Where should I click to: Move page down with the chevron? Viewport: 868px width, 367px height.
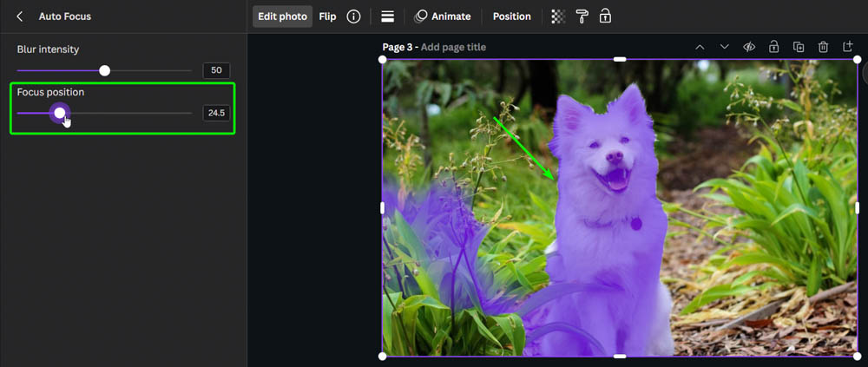point(724,47)
